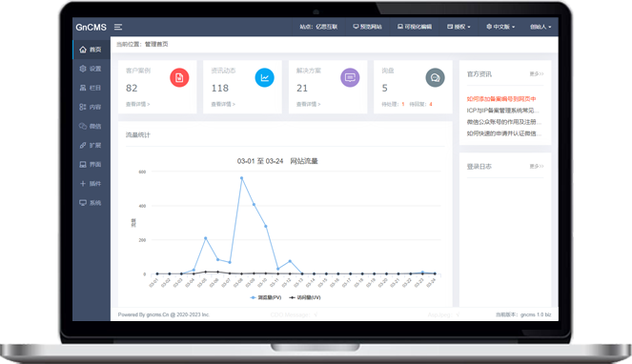Expand the 授权 dropdown in header
Image resolution: width=632 pixels, height=364 pixels.
pyautogui.click(x=459, y=27)
